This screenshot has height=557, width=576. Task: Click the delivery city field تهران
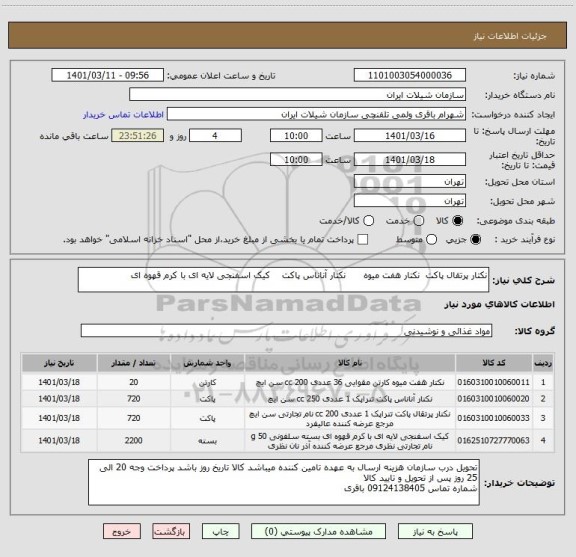410,201
